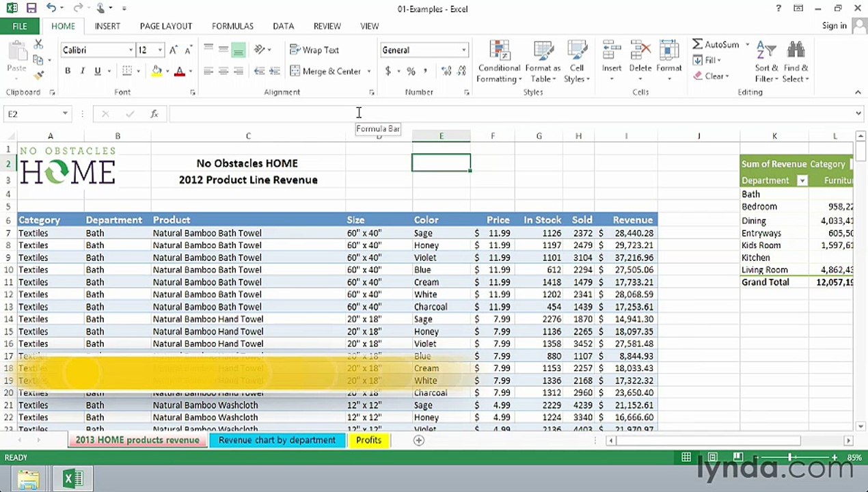The height and width of the screenshot is (492, 868).
Task: Click Increase Decimal icon
Action: [446, 71]
